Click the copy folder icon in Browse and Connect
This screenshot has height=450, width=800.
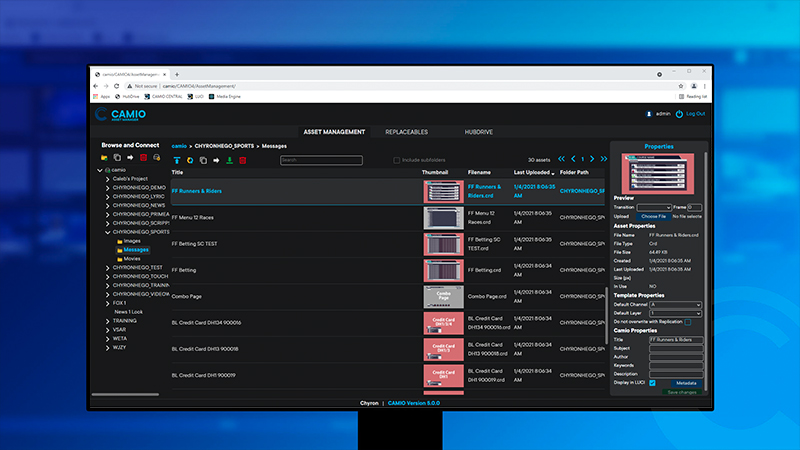[117, 158]
